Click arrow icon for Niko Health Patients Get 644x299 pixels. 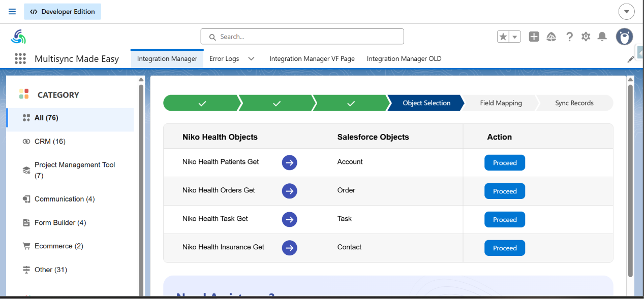tap(290, 162)
